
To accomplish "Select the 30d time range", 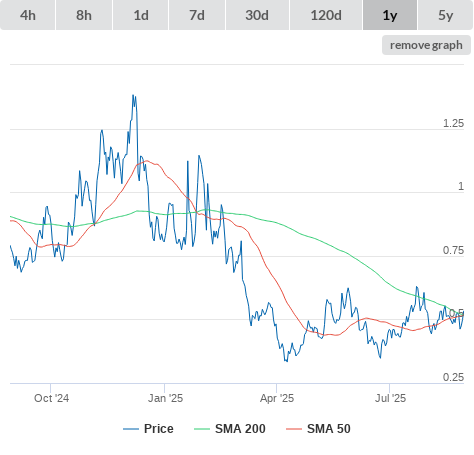I will 257,15.
